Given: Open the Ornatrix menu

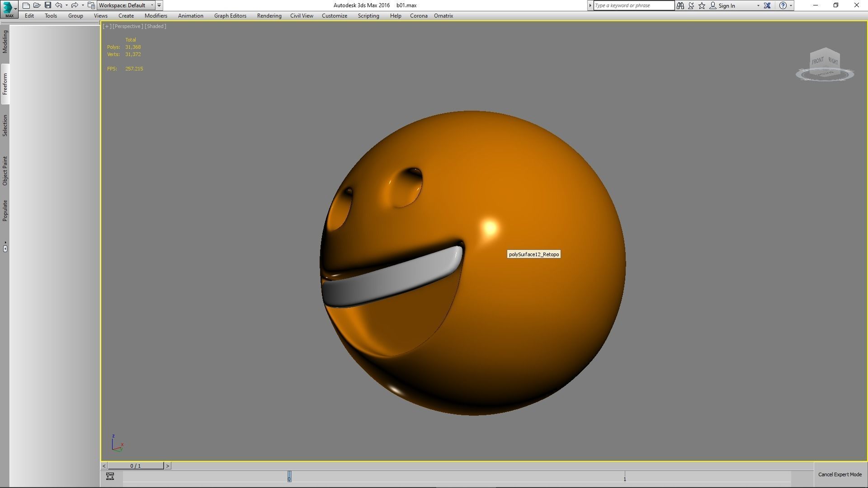Looking at the screenshot, I should (x=443, y=16).
